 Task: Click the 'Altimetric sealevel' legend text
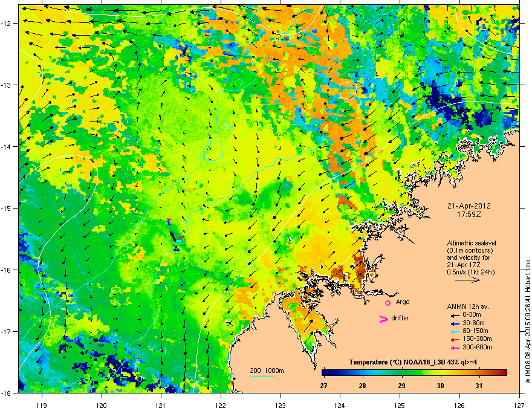tap(472, 243)
